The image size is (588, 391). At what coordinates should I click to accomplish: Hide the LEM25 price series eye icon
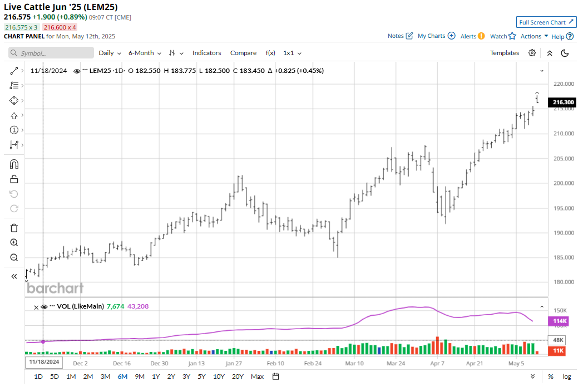tap(77, 71)
